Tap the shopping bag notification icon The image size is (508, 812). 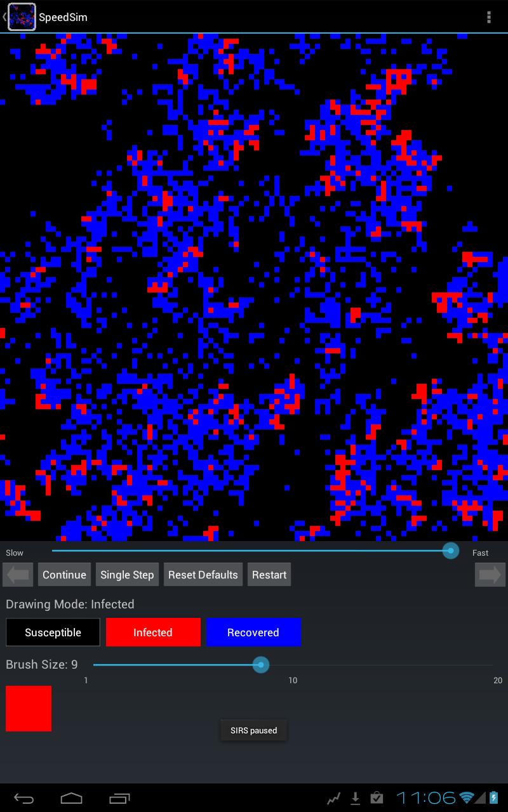377,798
